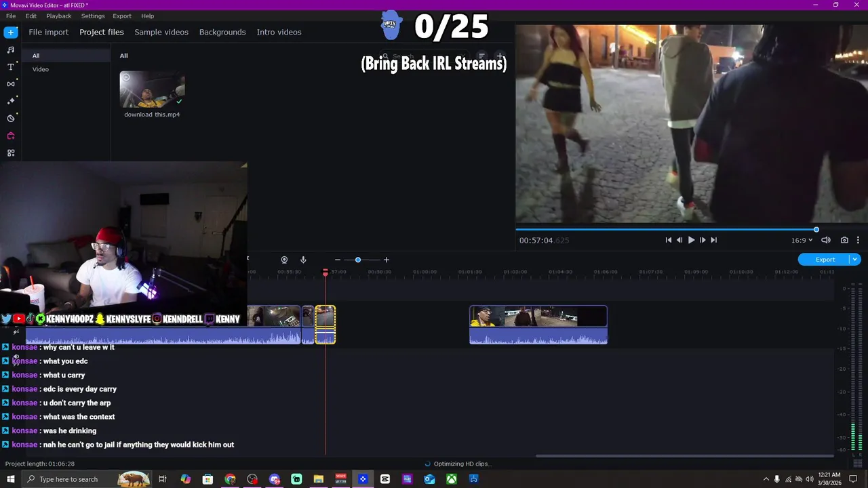
Task: Open the Edit menu
Action: [31, 16]
